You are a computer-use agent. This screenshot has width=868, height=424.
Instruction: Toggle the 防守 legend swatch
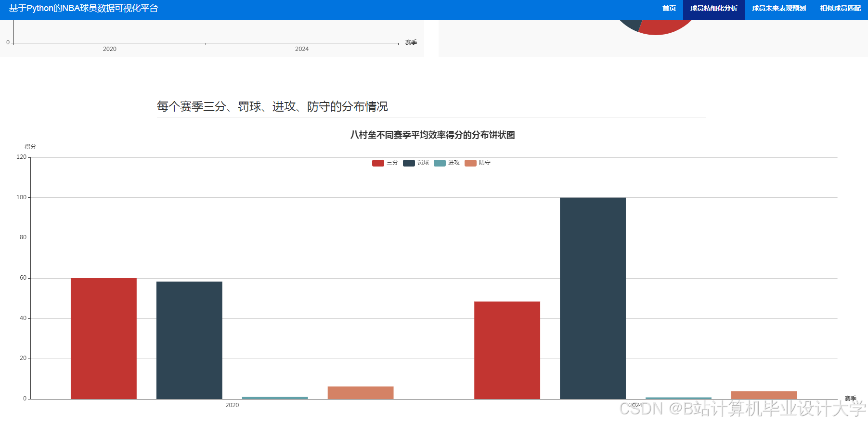[x=470, y=163]
